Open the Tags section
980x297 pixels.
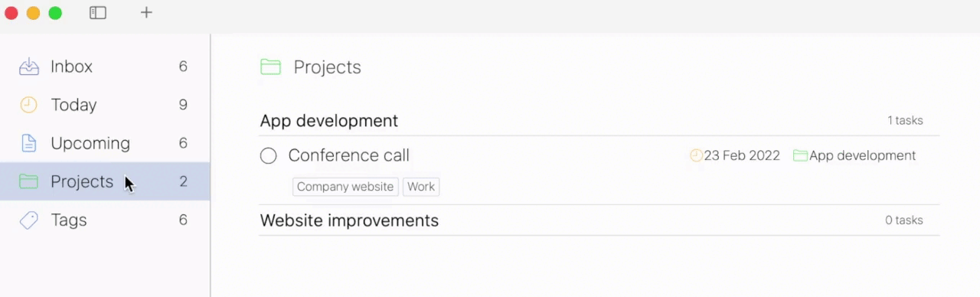[105, 220]
